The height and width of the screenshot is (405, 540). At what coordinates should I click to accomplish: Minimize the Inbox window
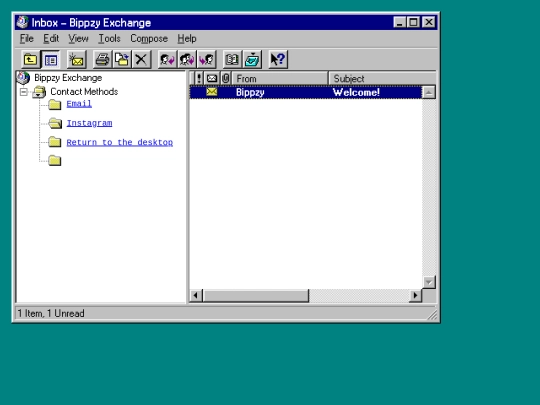(x=399, y=22)
